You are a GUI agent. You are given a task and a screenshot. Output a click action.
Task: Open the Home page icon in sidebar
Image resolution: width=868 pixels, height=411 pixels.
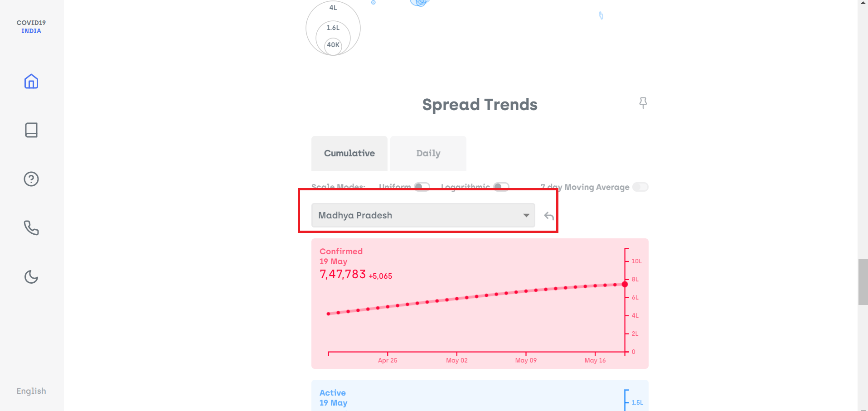point(31,82)
